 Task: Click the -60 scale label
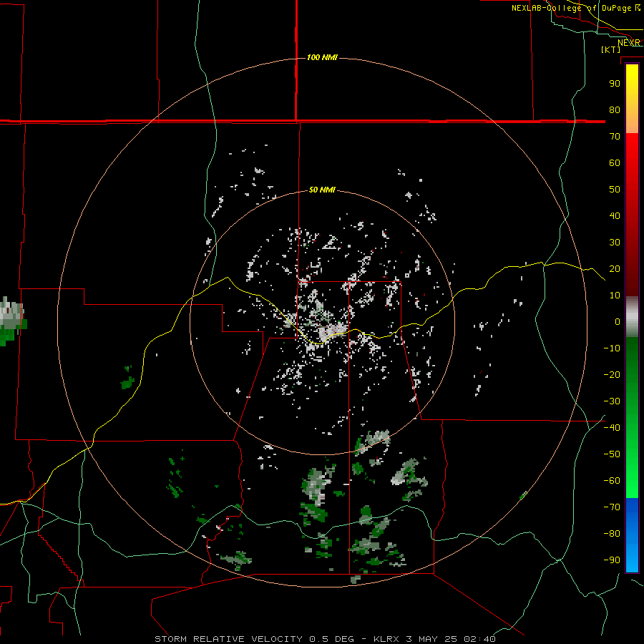point(612,481)
